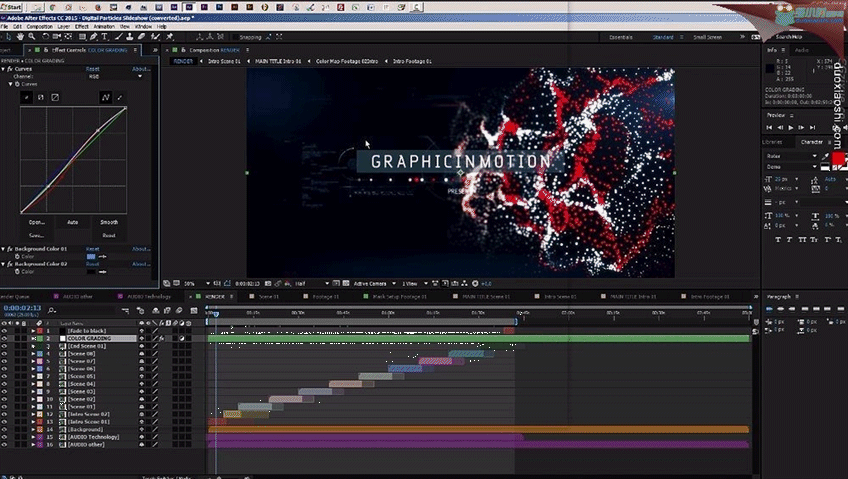Collapse the Curves effect group
Image resolution: width=848 pixels, height=479 pixels.
click(3, 69)
